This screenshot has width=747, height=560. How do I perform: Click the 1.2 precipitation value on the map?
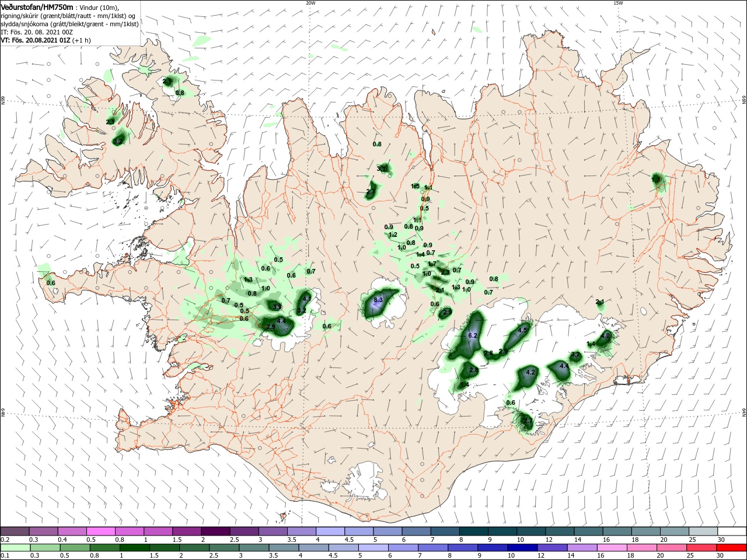pos(393,235)
